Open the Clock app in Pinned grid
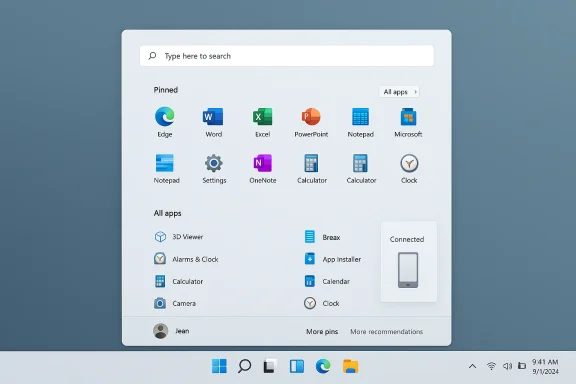The height and width of the screenshot is (384, 576). tap(409, 169)
